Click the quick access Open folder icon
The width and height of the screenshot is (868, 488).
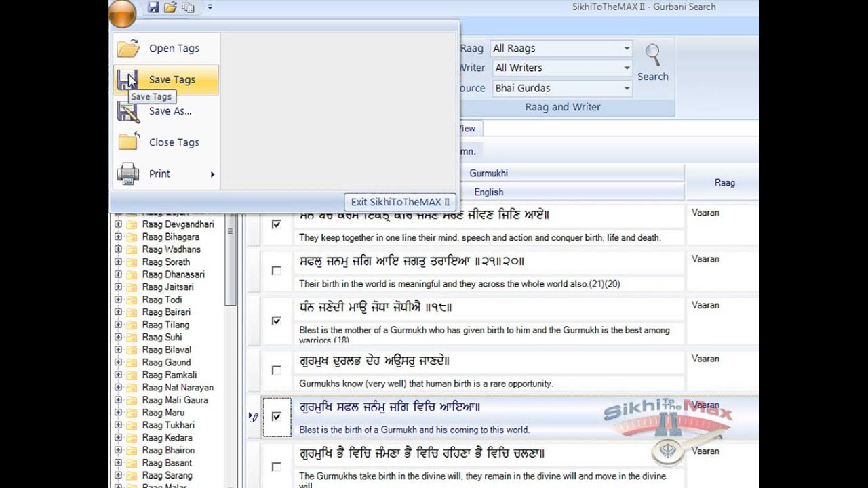click(x=170, y=7)
